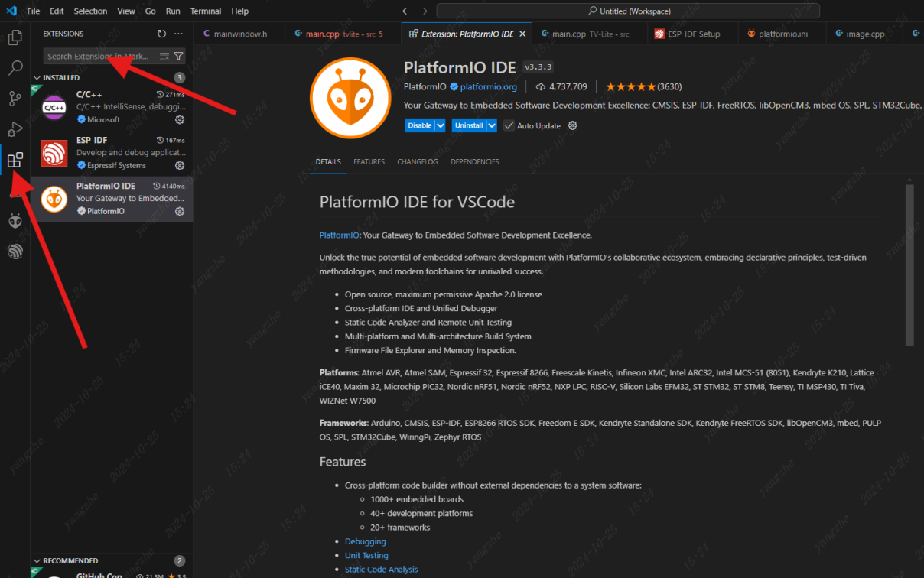Image resolution: width=924 pixels, height=578 pixels.
Task: Collapse the Recommended extensions section
Action: [x=37, y=560]
